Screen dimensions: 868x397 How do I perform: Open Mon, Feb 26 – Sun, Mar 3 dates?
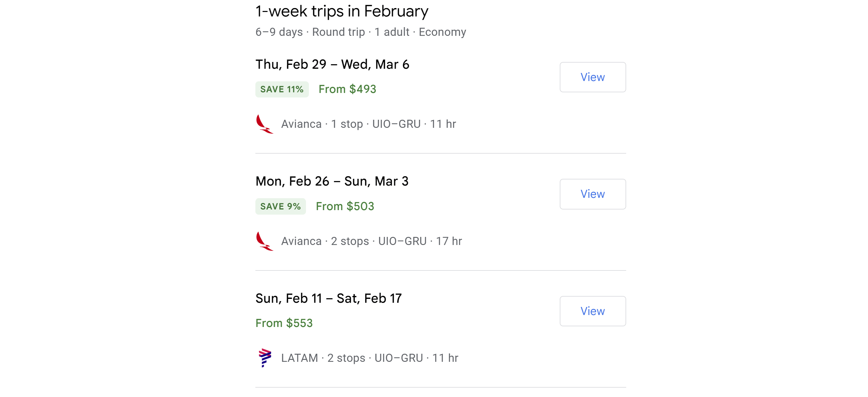(x=332, y=181)
